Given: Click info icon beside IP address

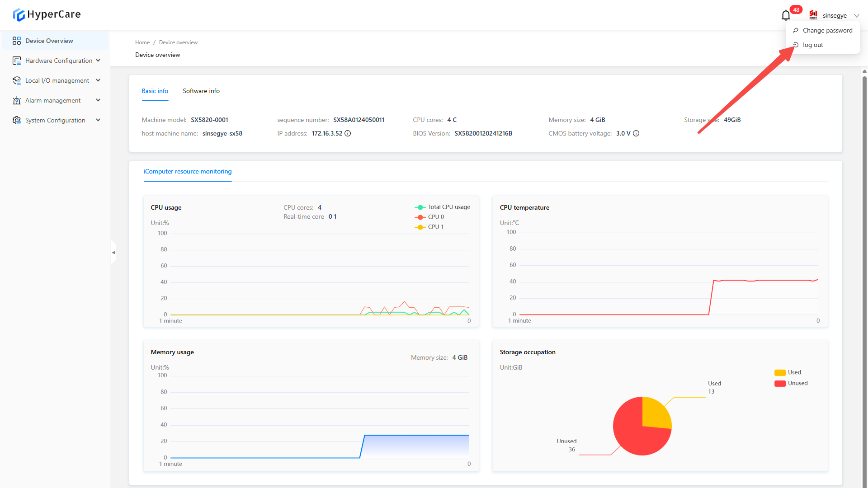Looking at the screenshot, I should pos(348,133).
